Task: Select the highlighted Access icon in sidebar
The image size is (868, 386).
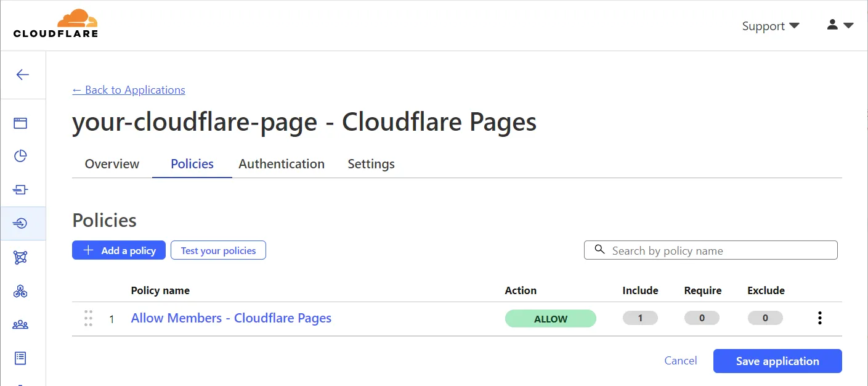Action: point(21,223)
